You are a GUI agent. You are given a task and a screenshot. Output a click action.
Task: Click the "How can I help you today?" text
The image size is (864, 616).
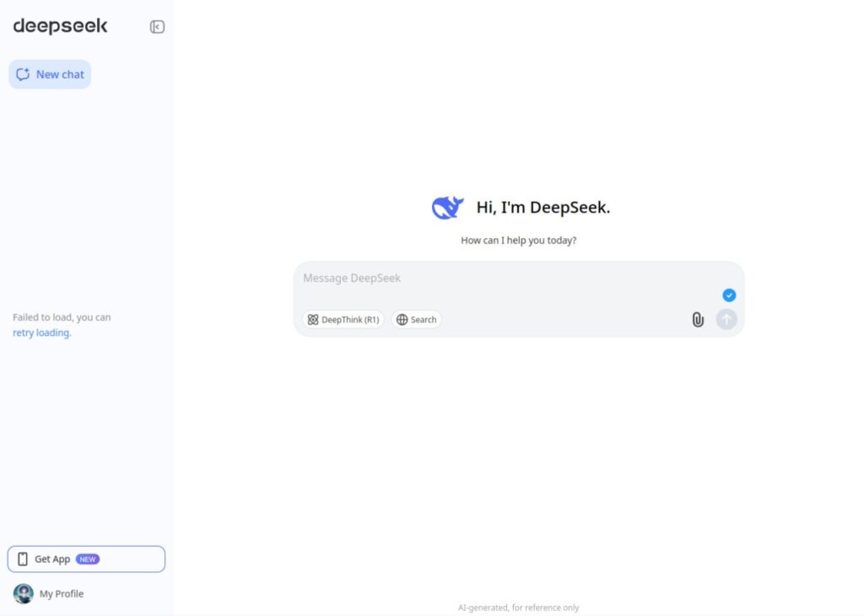click(519, 240)
